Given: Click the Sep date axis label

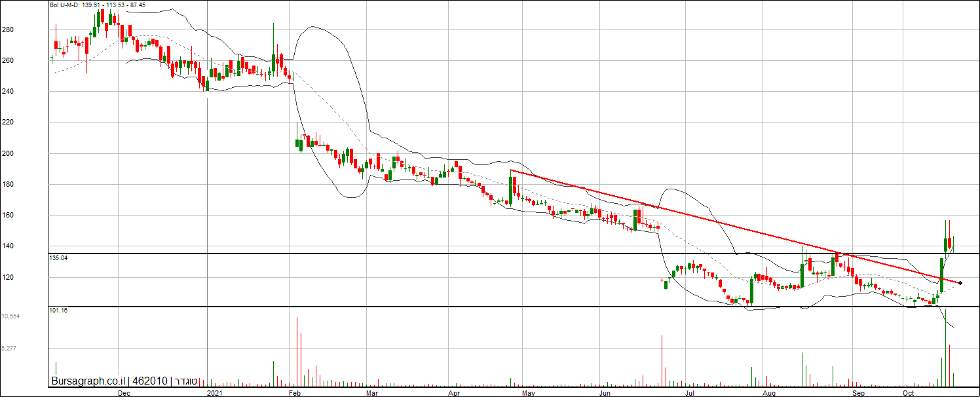Looking at the screenshot, I should 858,393.
